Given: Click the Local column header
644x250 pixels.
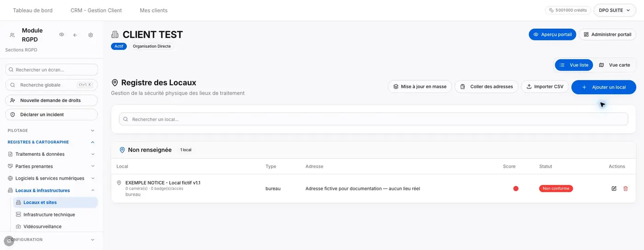Looking at the screenshot, I should [122, 166].
